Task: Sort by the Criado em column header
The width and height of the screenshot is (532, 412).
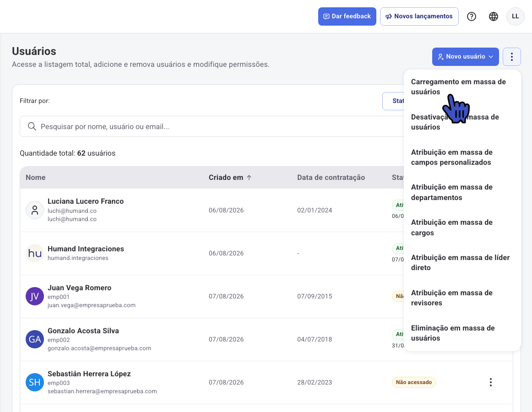Action: coord(226,178)
